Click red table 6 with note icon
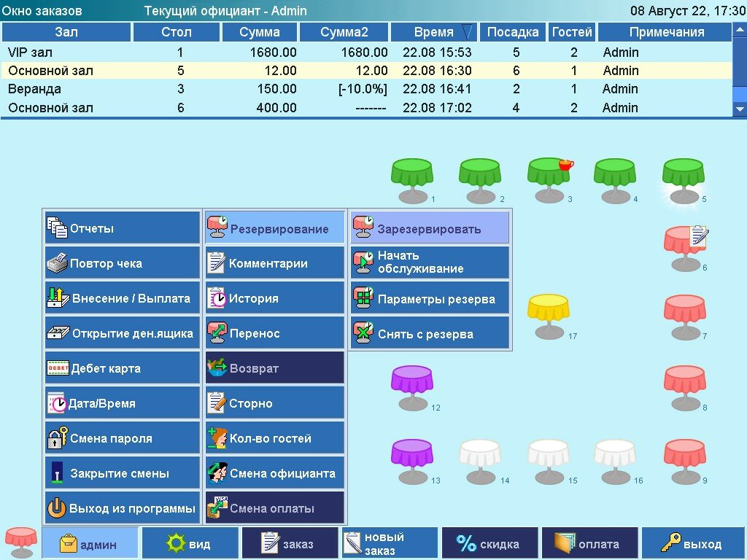 pyautogui.click(x=686, y=249)
